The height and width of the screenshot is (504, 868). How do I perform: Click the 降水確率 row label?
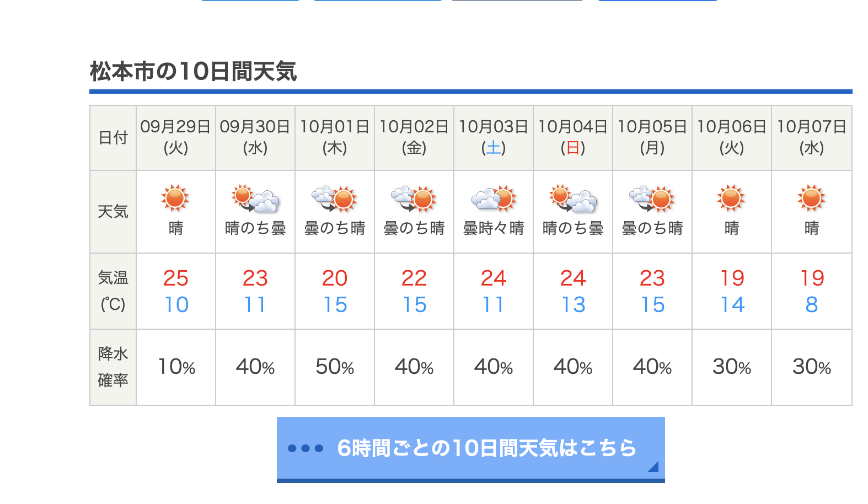point(113,367)
